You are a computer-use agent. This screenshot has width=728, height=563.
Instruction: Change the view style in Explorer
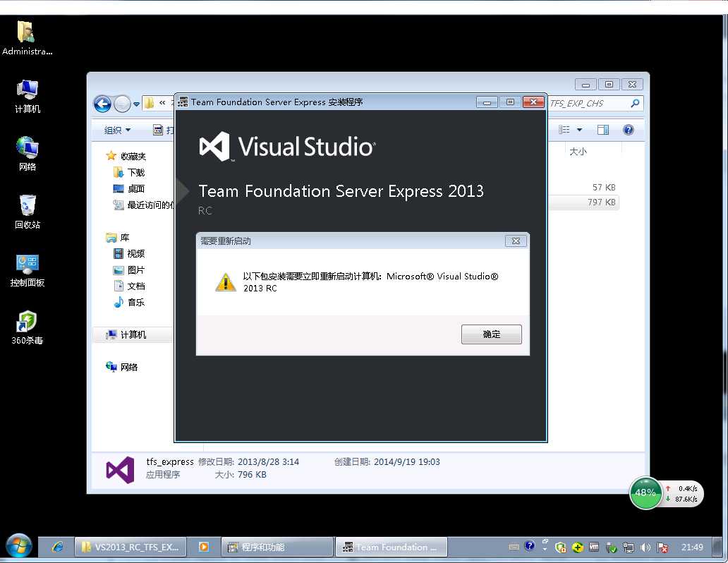click(x=564, y=130)
